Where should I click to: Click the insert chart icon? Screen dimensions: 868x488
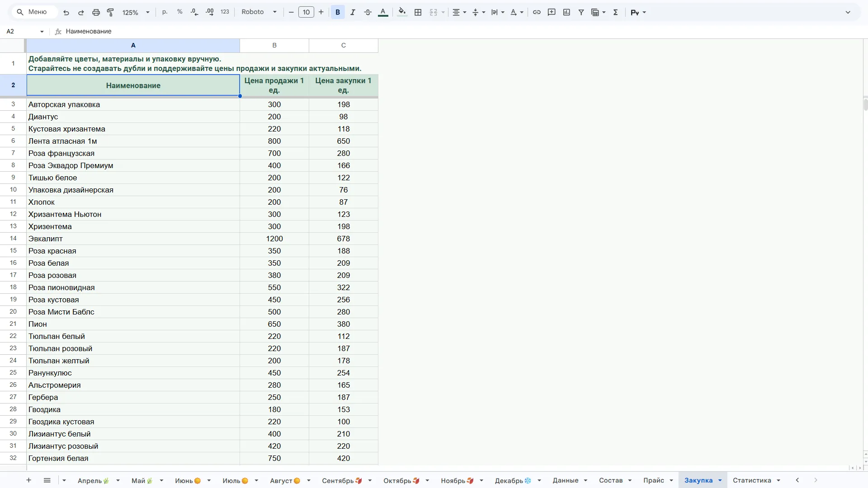tap(566, 12)
